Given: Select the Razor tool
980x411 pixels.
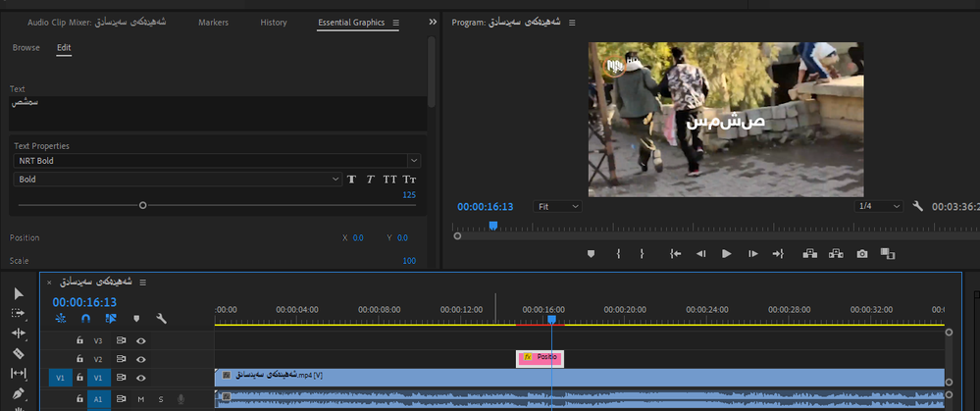Looking at the screenshot, I should [x=18, y=353].
